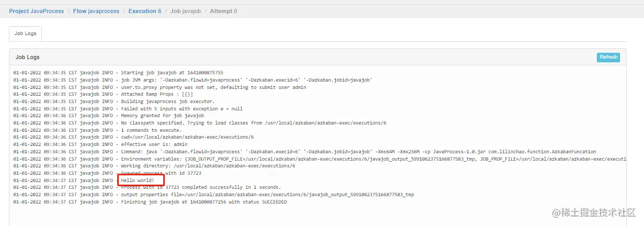Select the 'Hello world!' log output

[138, 180]
